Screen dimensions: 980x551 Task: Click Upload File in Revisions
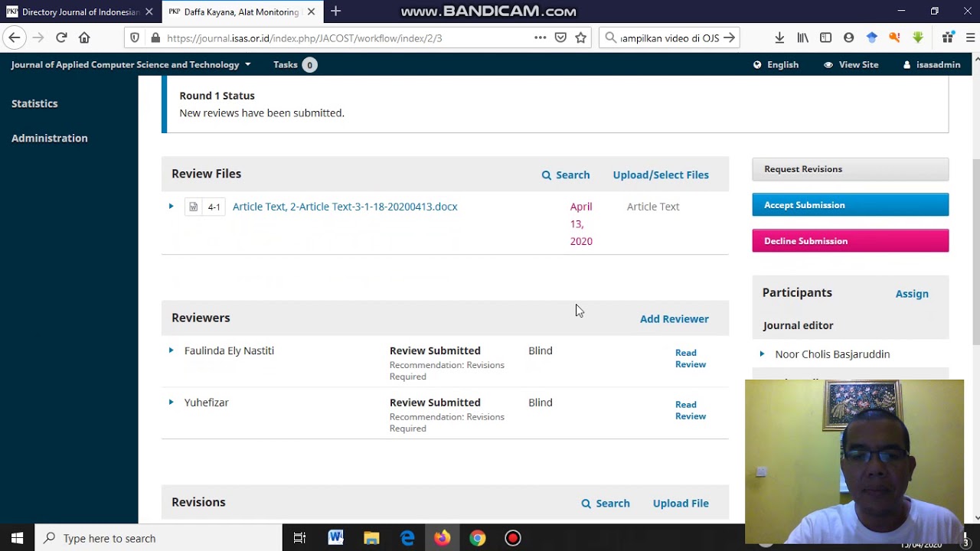point(681,504)
